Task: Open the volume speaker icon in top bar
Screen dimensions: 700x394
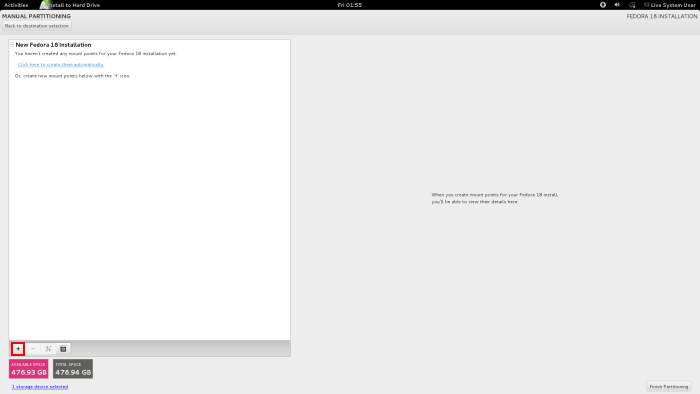Action: 617,5
